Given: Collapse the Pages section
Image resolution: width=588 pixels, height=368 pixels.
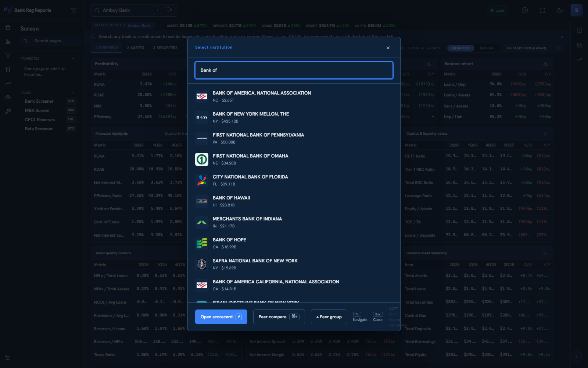Looking at the screenshot, I should click(73, 93).
